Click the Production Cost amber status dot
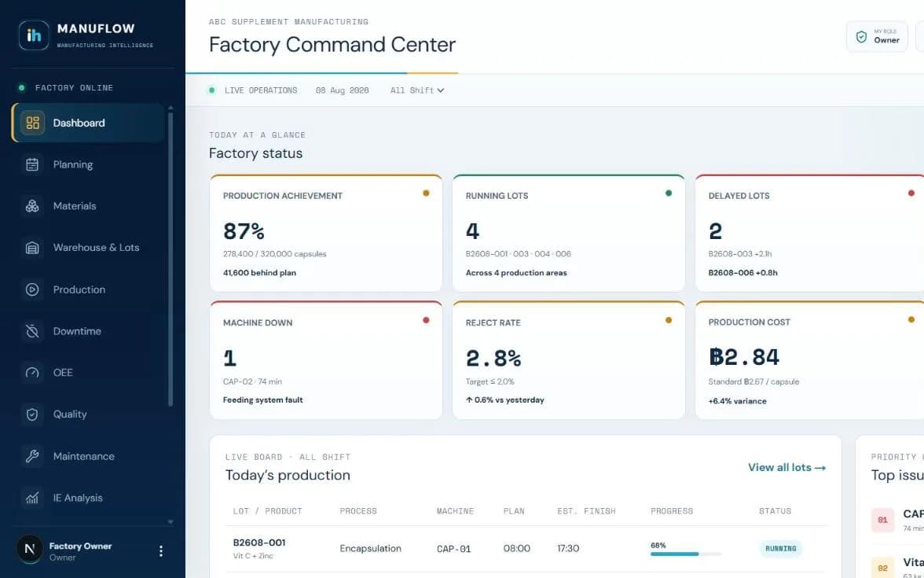 coord(911,319)
